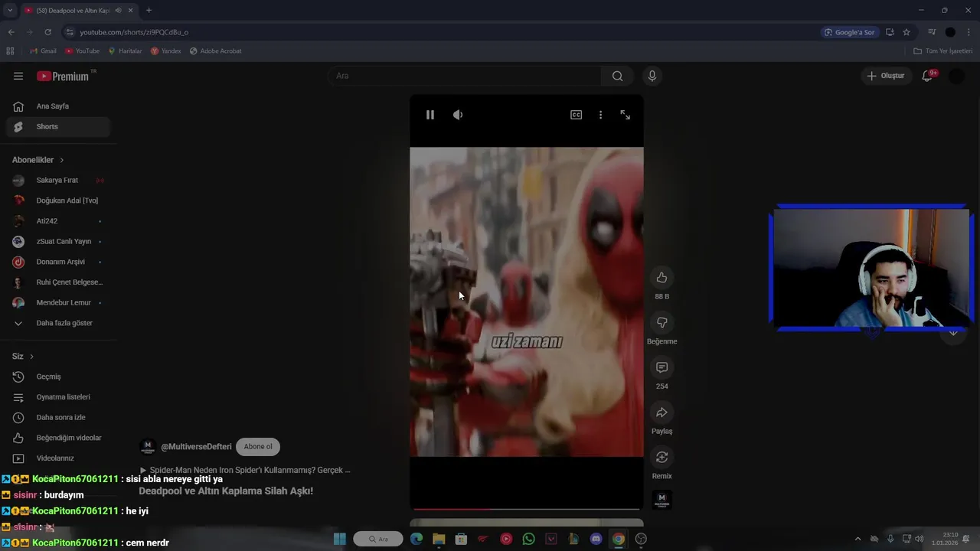Open a new Chrome tab

point(149,10)
